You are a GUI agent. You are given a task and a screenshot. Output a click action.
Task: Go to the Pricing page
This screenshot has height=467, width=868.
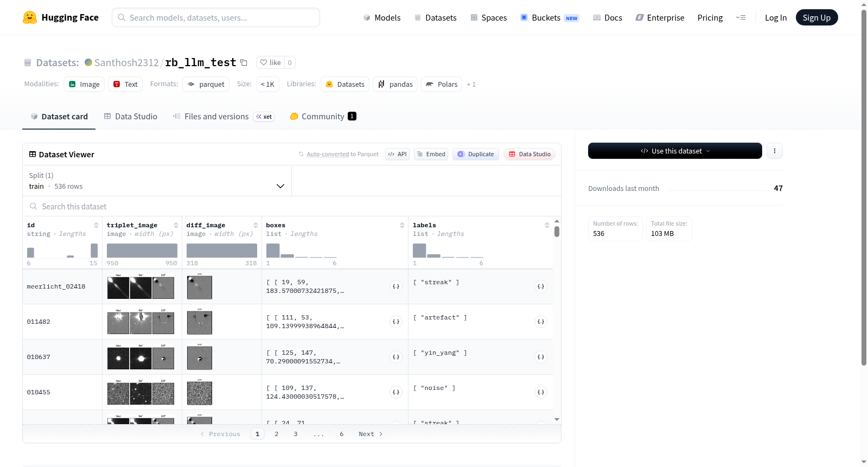click(x=710, y=17)
